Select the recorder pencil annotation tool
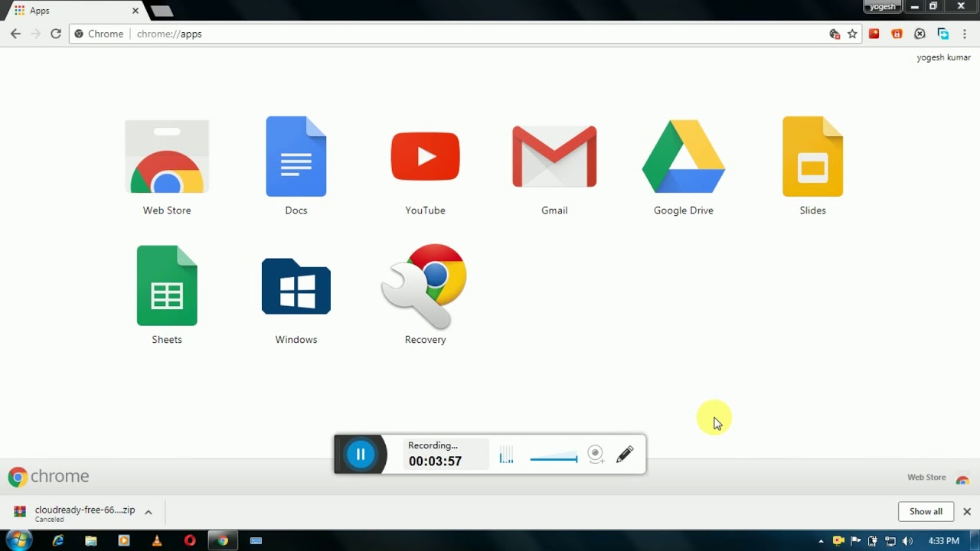The width and height of the screenshot is (980, 551). (625, 455)
